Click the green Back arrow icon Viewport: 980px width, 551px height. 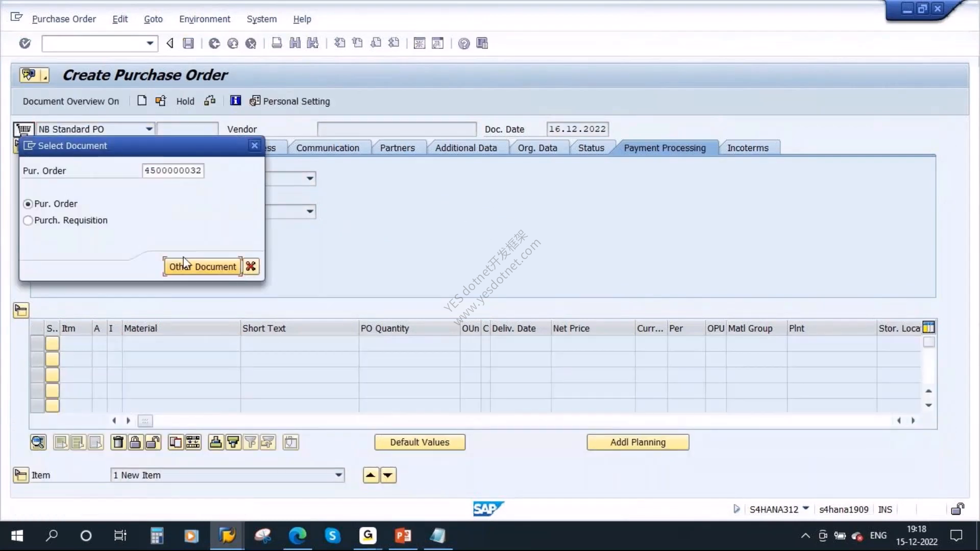(x=214, y=43)
